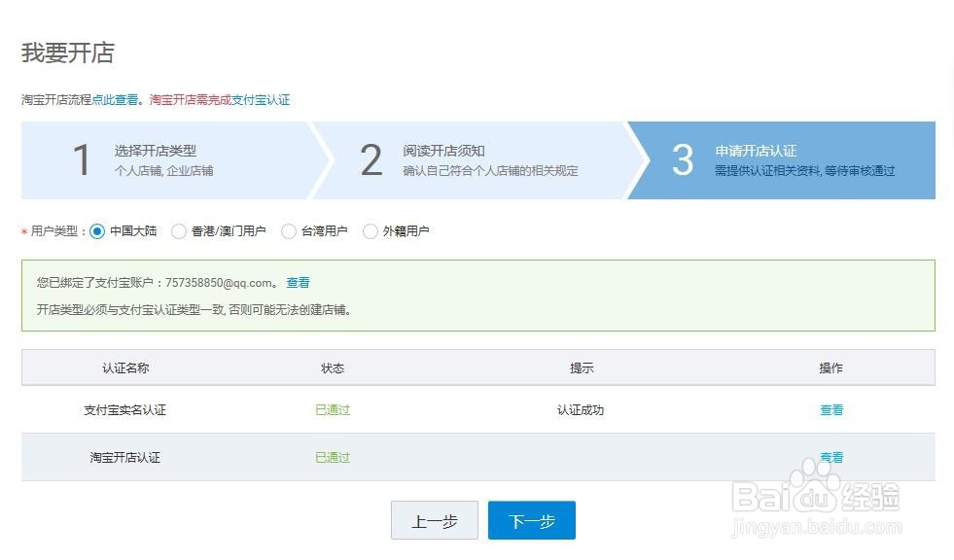Screen dimensions: 954x560
Task: Click 查看 in the 淘宝开店认证 row
Action: pyautogui.click(x=831, y=457)
